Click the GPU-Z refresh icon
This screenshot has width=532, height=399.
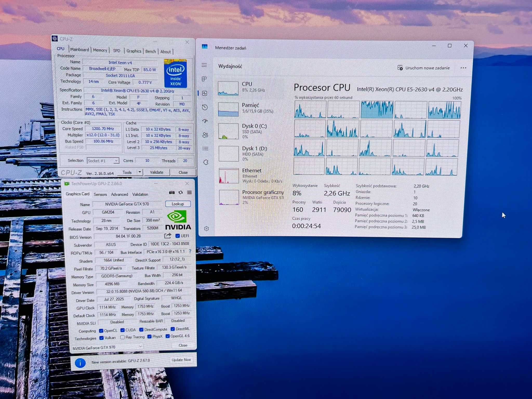pyautogui.click(x=181, y=192)
